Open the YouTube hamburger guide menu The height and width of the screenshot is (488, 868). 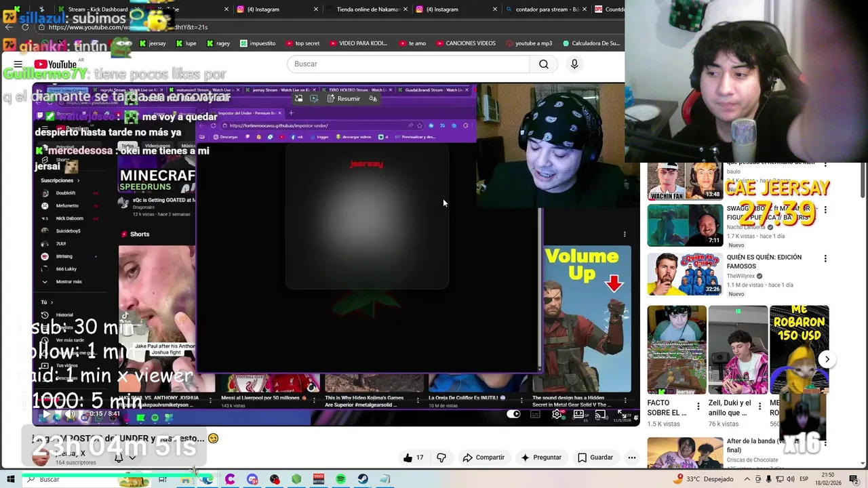click(18, 64)
